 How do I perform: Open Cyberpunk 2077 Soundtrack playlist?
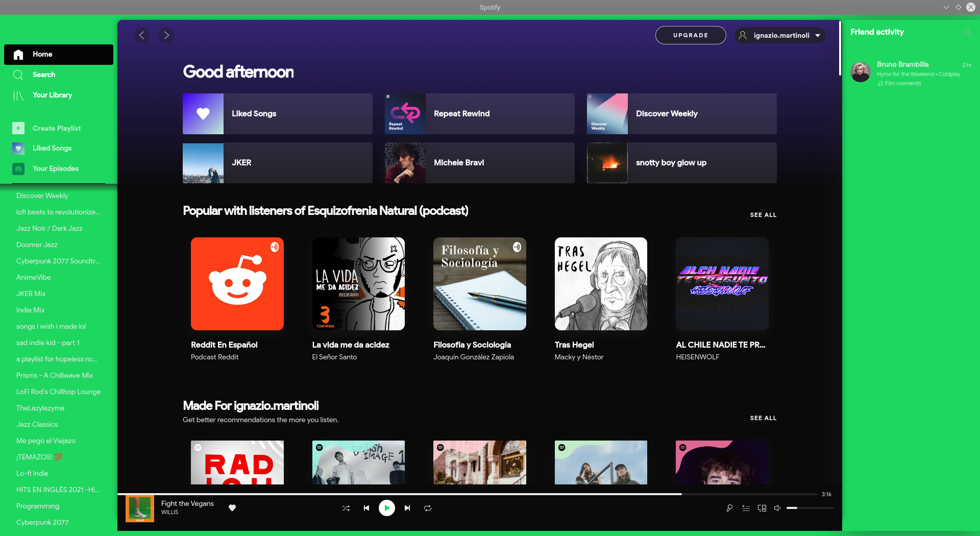coord(58,261)
